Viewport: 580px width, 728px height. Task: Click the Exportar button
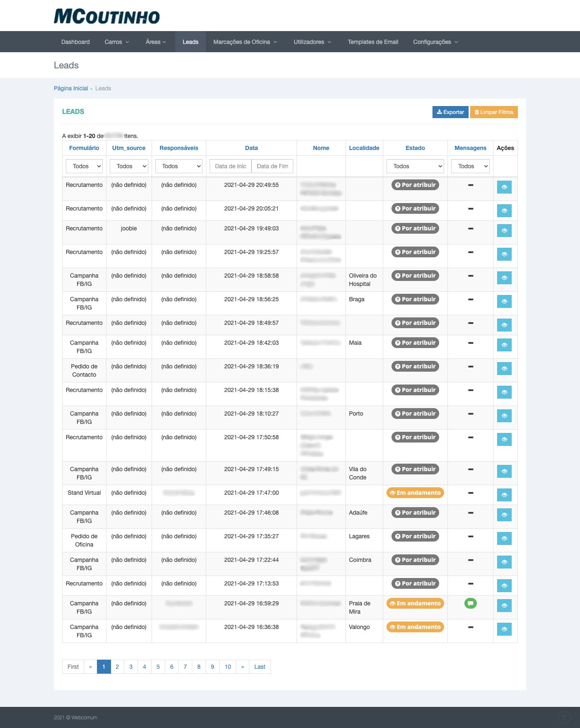click(450, 112)
